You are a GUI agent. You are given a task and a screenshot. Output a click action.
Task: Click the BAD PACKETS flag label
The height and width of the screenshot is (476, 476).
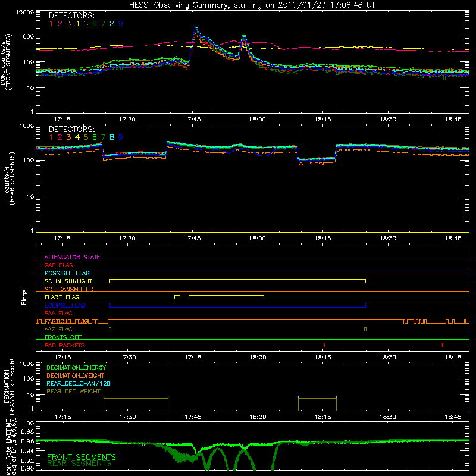[x=65, y=345]
